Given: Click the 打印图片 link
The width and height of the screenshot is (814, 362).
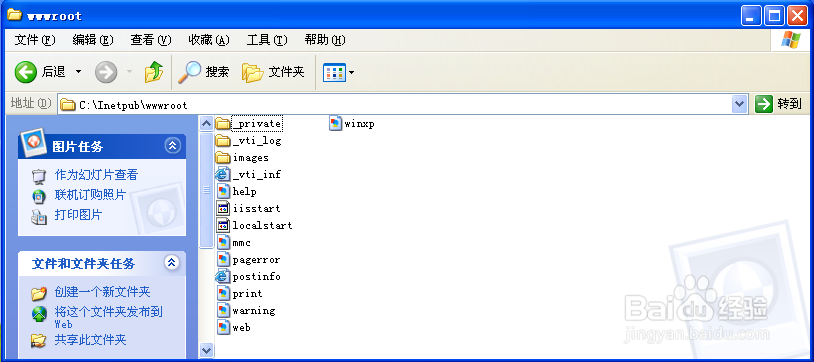Looking at the screenshot, I should pos(78,215).
